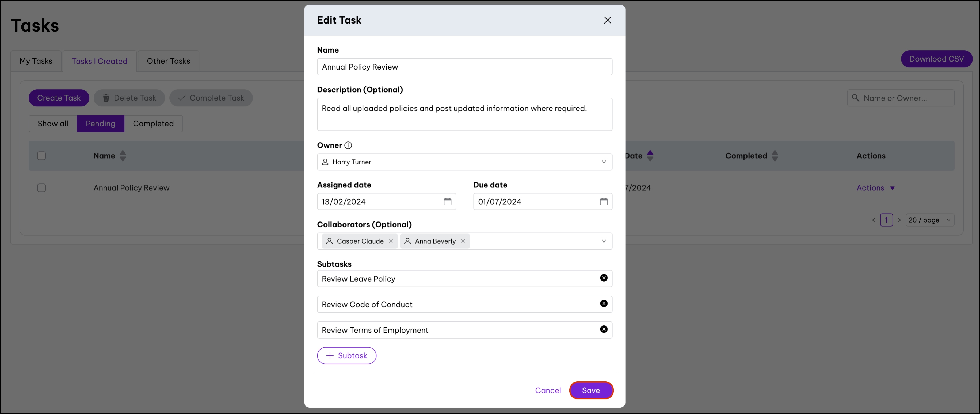Image resolution: width=980 pixels, height=414 pixels.
Task: Add a new Subtask
Action: tap(346, 356)
